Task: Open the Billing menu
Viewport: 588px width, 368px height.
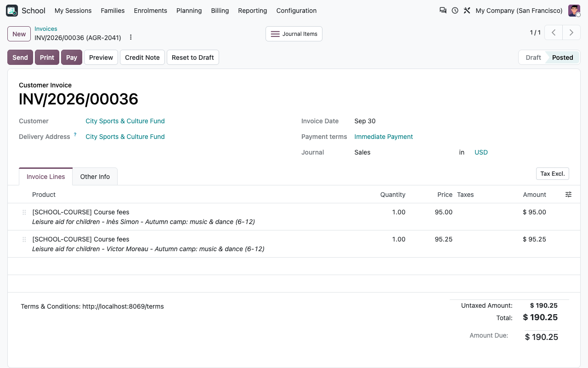Action: (x=220, y=11)
